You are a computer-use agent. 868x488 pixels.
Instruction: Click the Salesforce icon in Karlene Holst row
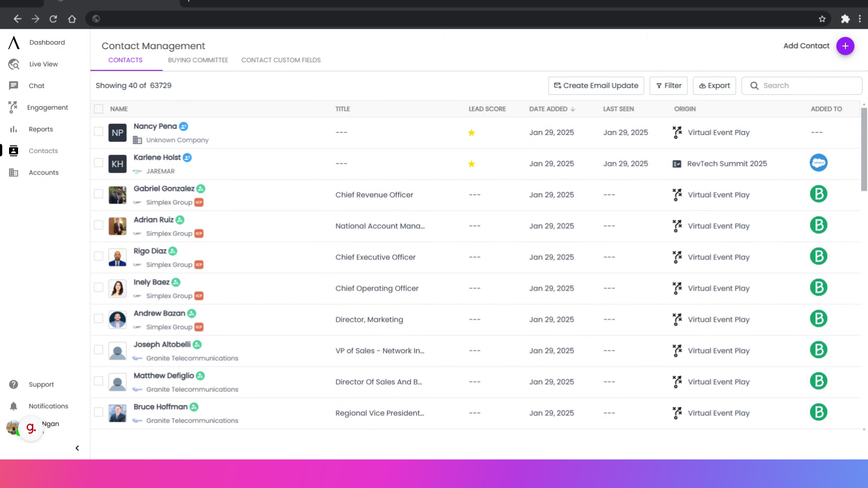point(818,163)
